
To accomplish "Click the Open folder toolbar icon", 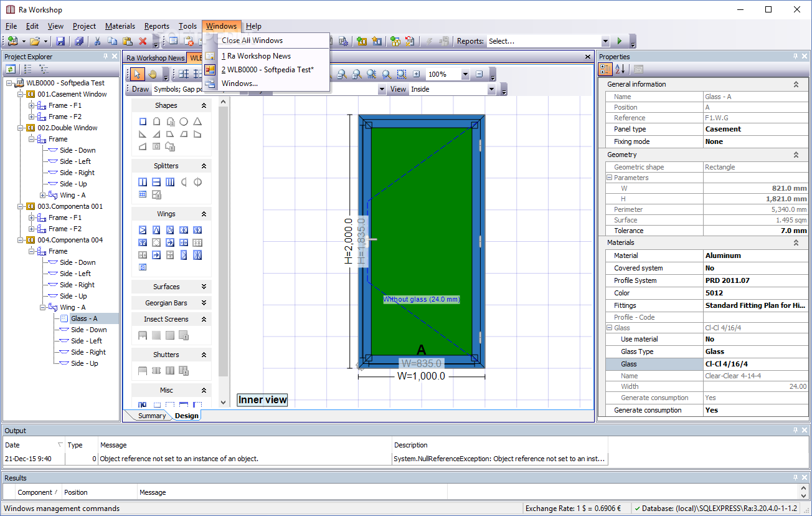I will pyautogui.click(x=35, y=41).
